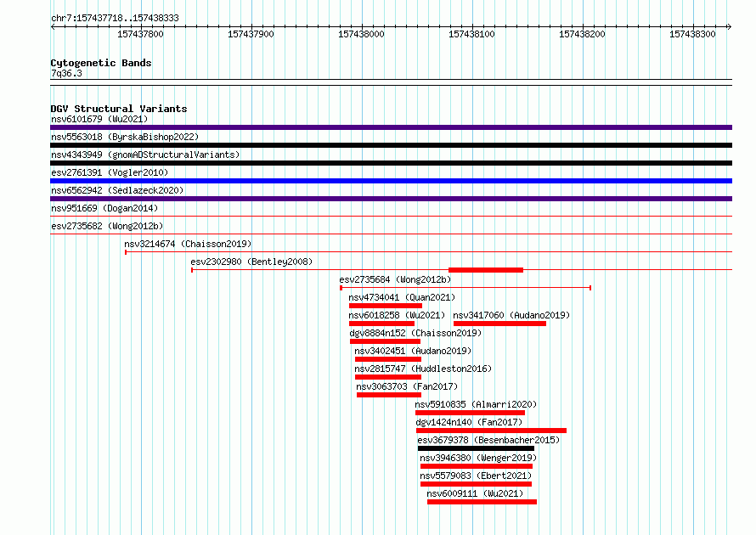Select the nsv3063703 red variant bar
The width and height of the screenshot is (756, 535).
389,395
